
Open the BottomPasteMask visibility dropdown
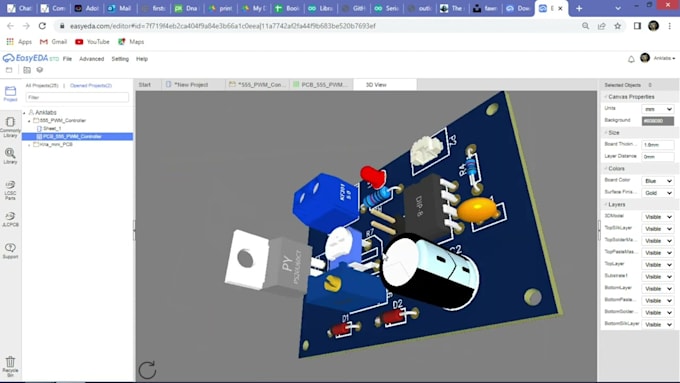[x=658, y=301]
